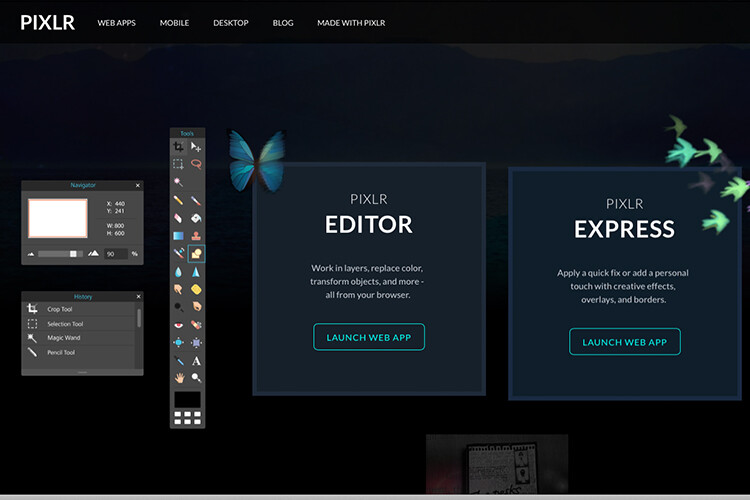The width and height of the screenshot is (750, 500).
Task: Click the History panel bottom resize grip
Action: tap(82, 372)
